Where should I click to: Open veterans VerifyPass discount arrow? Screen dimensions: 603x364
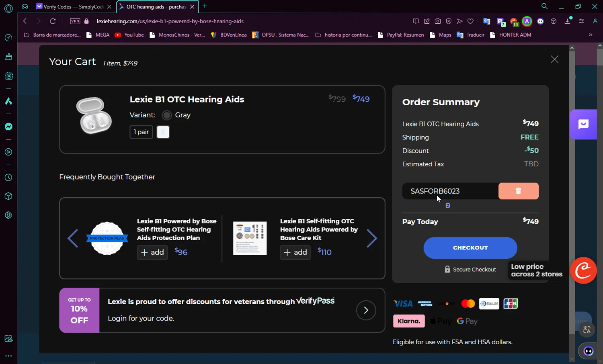(x=366, y=310)
